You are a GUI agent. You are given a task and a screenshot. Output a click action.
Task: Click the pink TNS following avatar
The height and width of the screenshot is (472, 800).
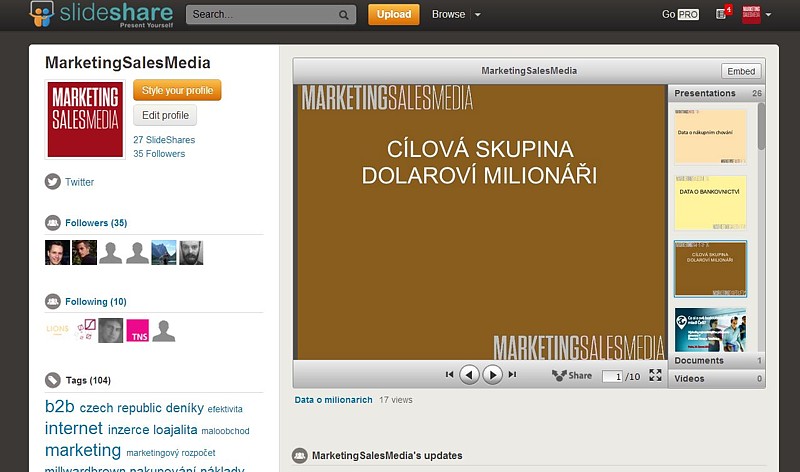[138, 330]
